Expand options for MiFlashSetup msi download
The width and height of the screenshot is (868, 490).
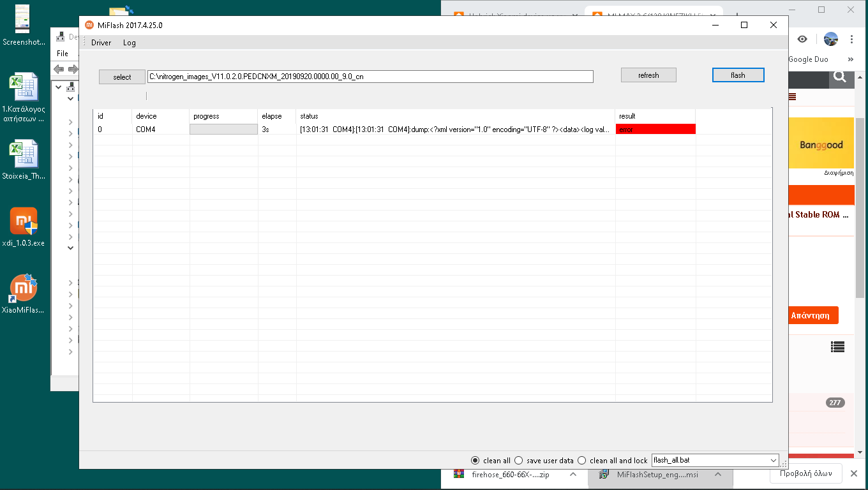click(718, 474)
